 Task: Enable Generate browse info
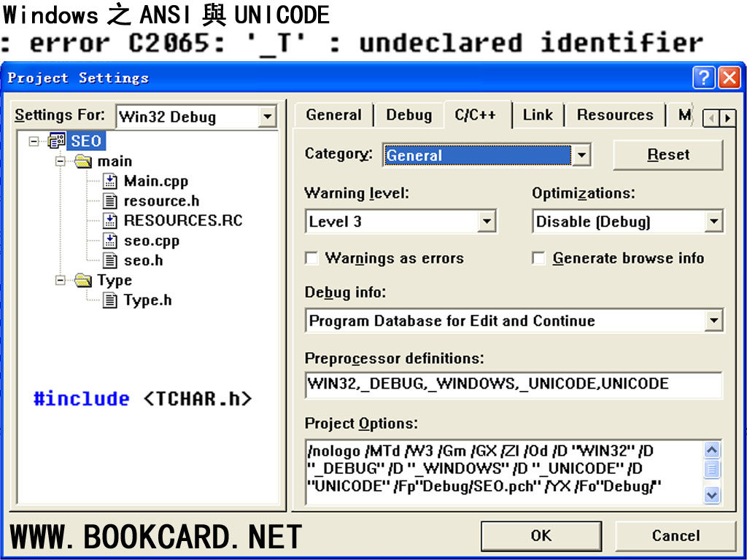click(x=538, y=258)
